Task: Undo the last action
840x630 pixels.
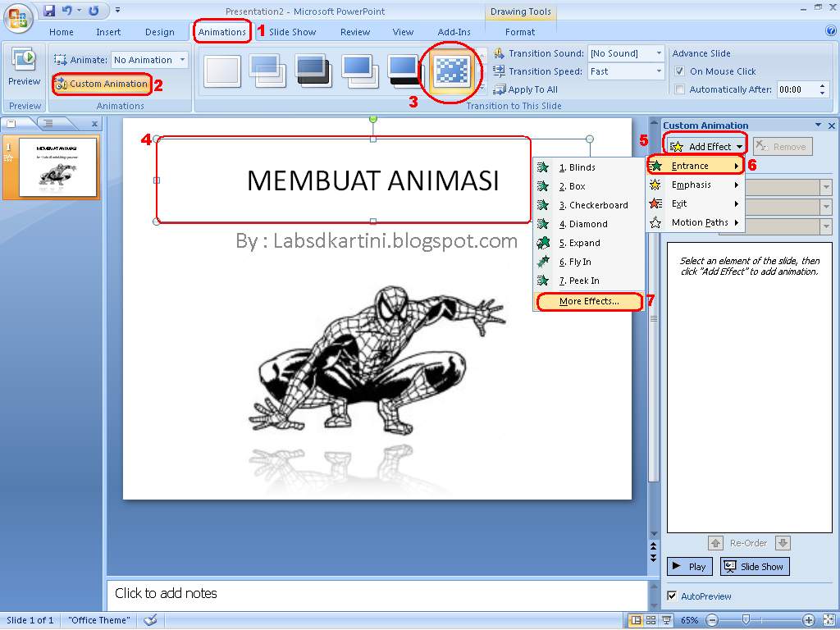Action: (67, 11)
